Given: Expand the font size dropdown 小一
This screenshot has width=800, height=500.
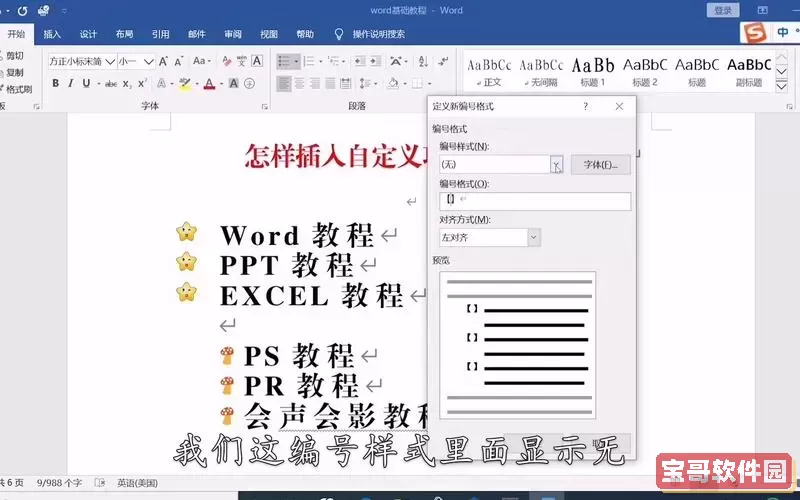Looking at the screenshot, I should coord(148,62).
